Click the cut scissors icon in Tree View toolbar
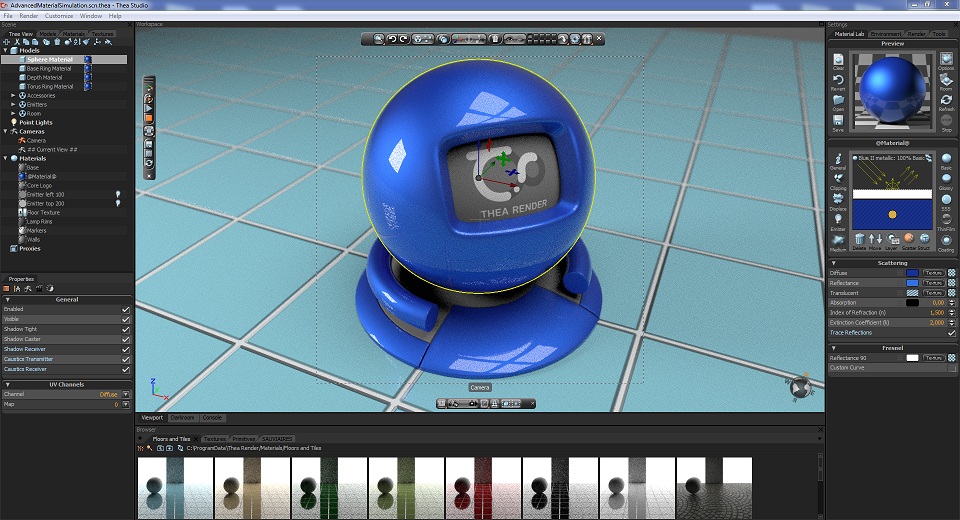 coord(17,42)
